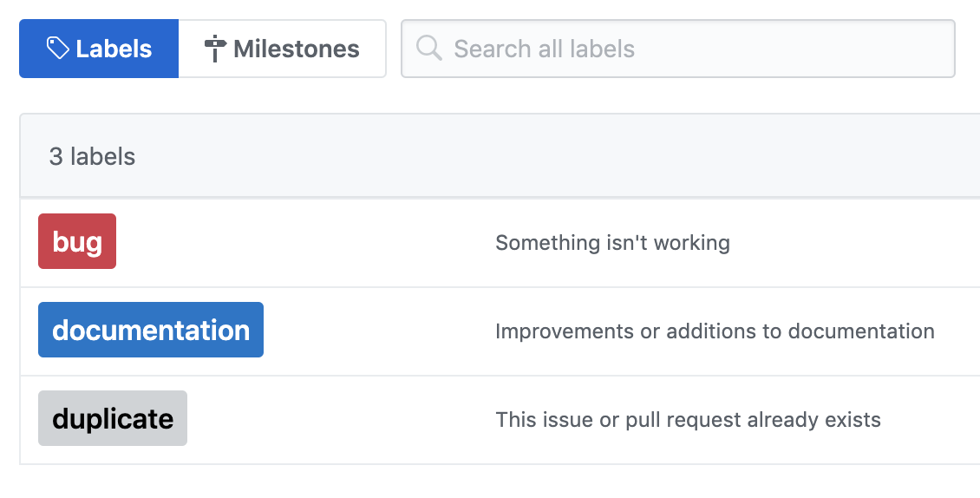Open the red bug label
Screen dimensions: 980x498
point(77,241)
